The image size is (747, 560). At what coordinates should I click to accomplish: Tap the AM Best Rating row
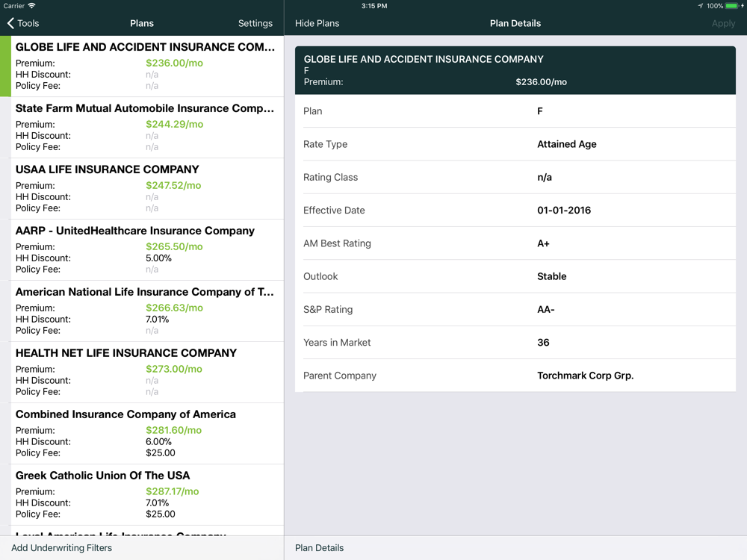pyautogui.click(x=515, y=243)
